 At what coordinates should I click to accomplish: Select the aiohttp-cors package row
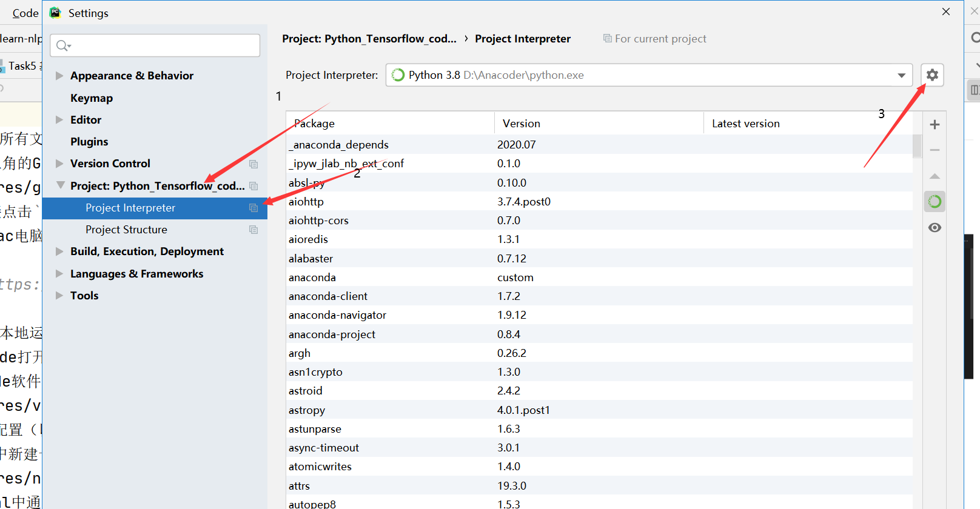[x=599, y=221]
